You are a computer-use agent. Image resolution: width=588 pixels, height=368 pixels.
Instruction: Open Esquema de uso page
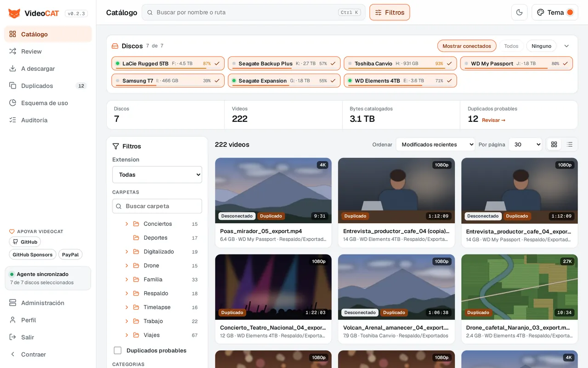point(48,103)
